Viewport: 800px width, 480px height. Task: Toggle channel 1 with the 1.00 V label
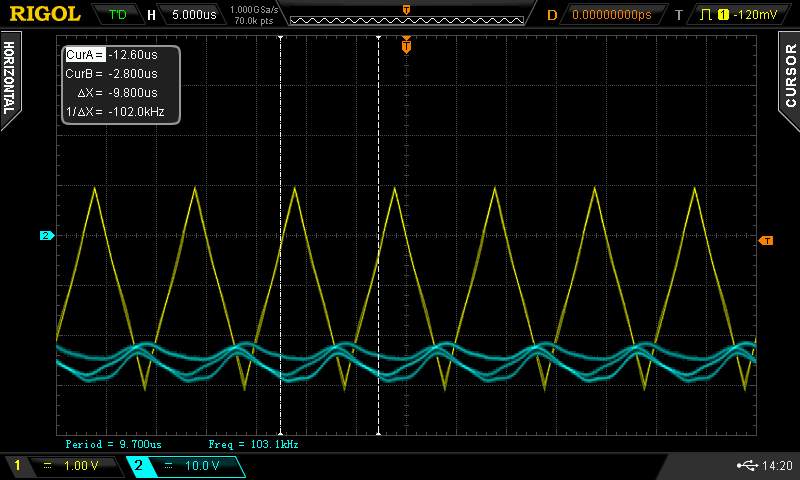click(62, 466)
